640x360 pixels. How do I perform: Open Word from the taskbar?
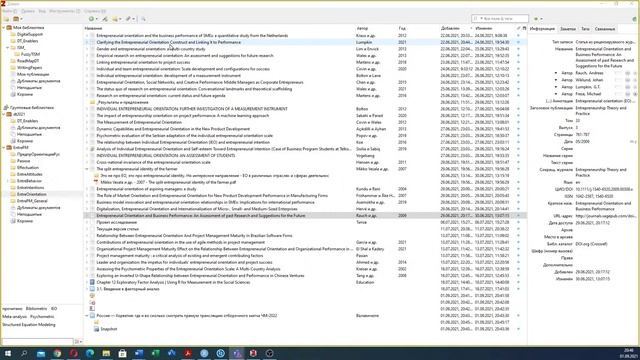pos(139,353)
